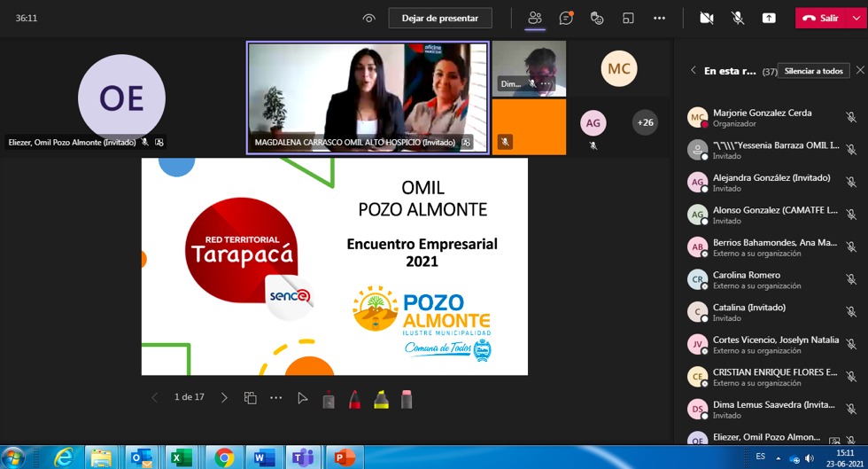The image size is (868, 469).
Task: Click the share content tray icon
Action: [769, 18]
